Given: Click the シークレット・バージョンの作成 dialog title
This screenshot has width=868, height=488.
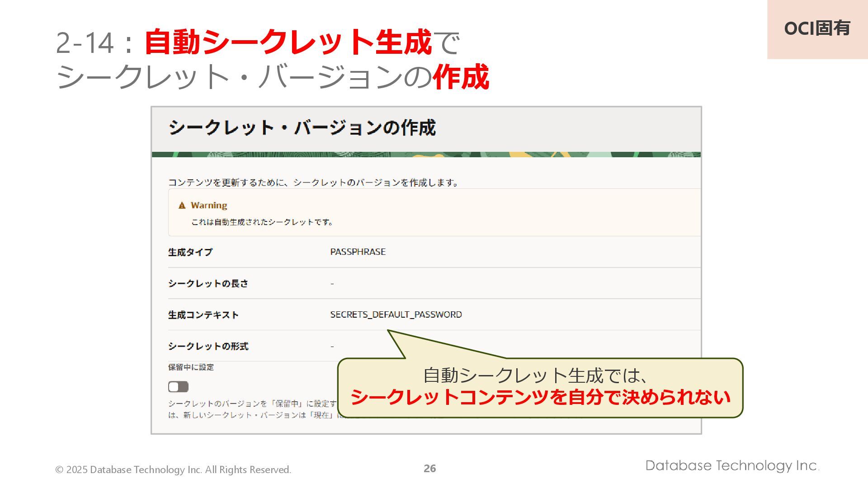Looking at the screenshot, I should [302, 128].
